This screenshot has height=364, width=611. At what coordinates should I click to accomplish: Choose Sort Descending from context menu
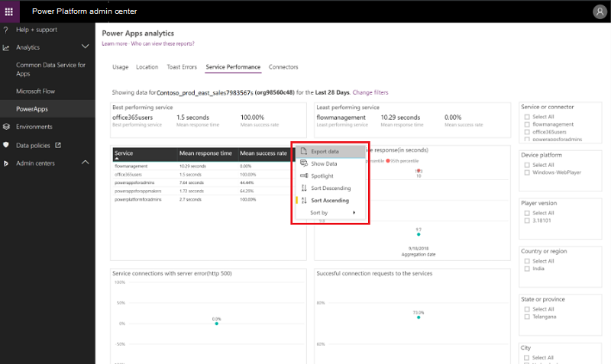[x=331, y=188]
